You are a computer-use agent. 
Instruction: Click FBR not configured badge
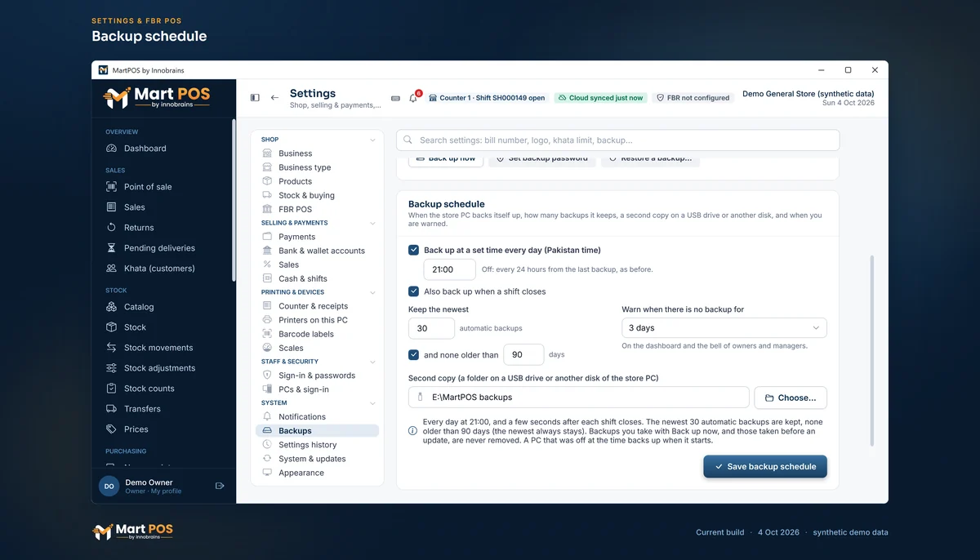(x=693, y=98)
